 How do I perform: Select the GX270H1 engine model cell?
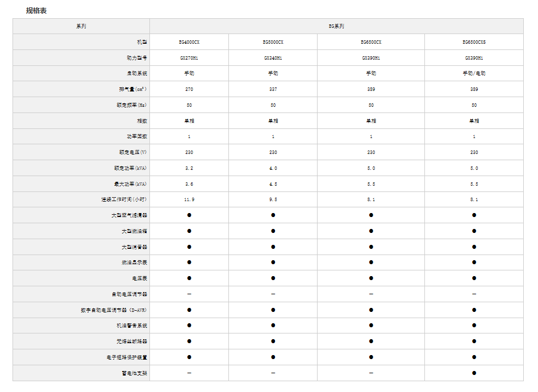coord(189,58)
